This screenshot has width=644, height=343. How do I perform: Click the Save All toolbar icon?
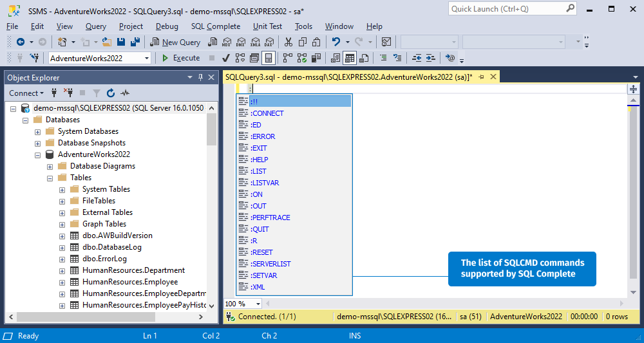(x=135, y=42)
